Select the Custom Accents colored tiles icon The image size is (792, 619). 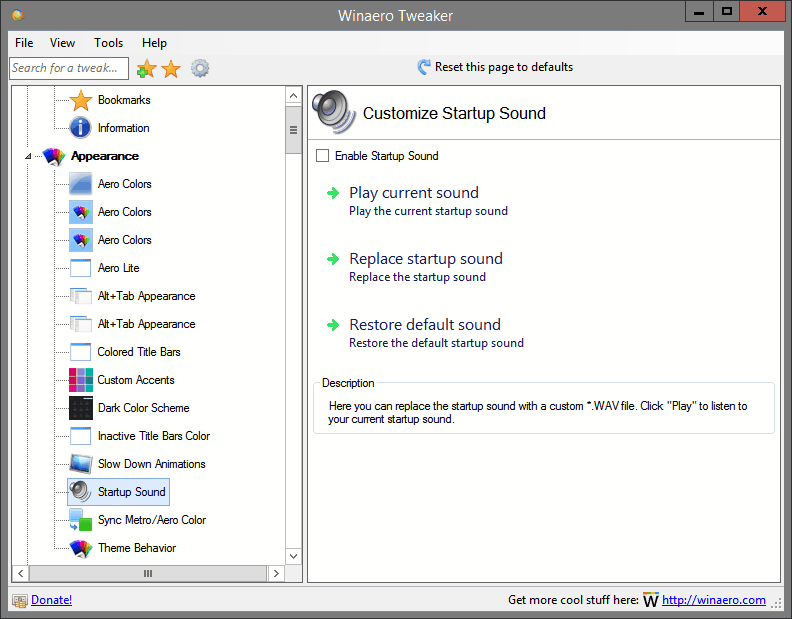coord(81,380)
